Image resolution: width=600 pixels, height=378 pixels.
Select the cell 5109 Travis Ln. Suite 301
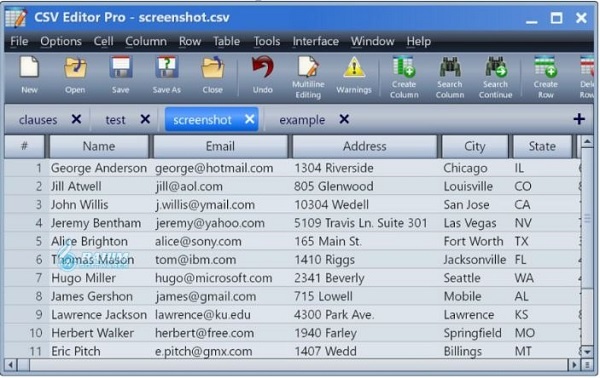(360, 223)
